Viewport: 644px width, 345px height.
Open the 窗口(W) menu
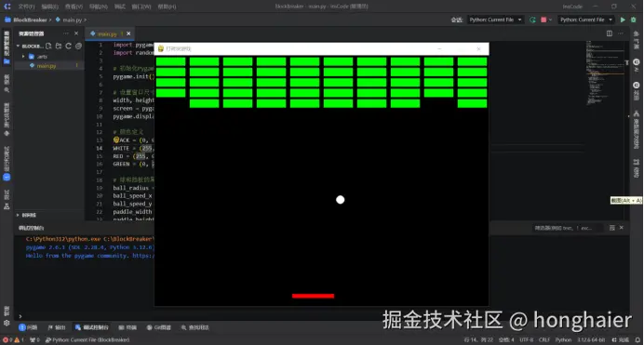[141, 7]
